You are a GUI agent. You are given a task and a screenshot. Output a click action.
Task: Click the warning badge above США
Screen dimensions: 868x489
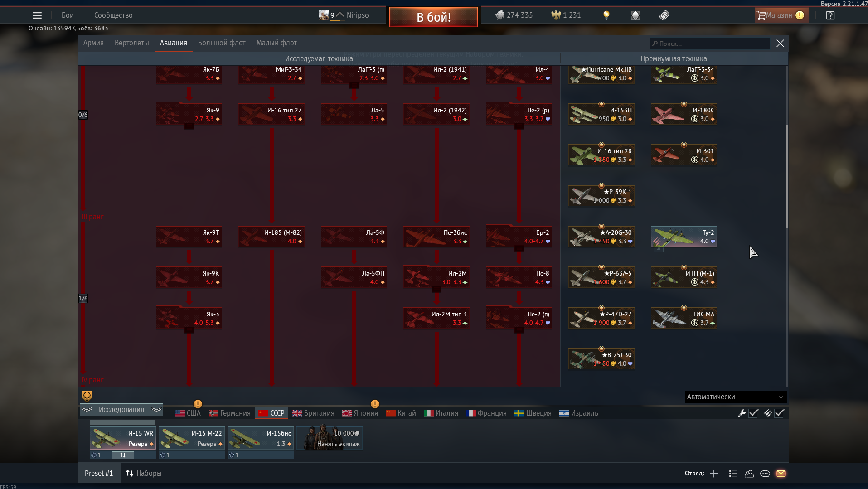coord(198,404)
